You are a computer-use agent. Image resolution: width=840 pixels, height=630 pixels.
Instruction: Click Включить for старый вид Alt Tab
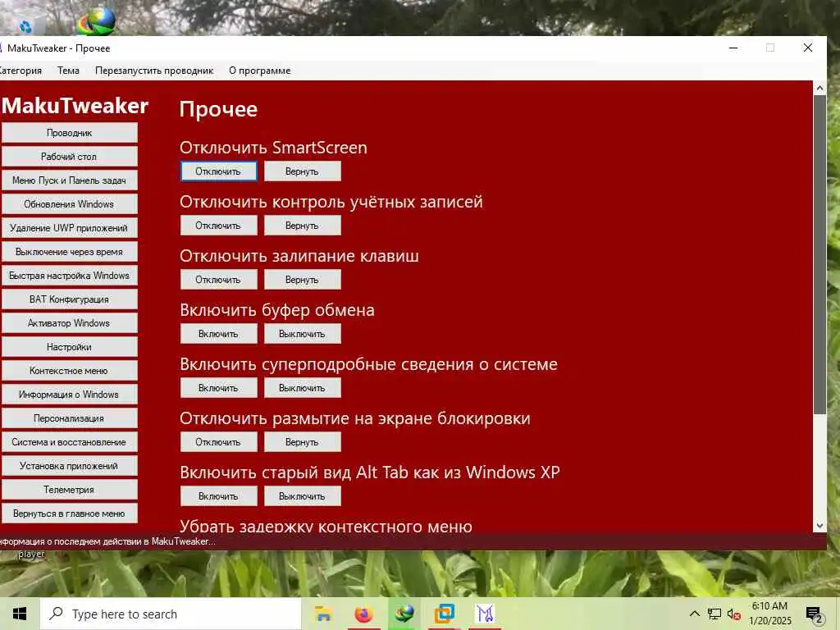click(x=218, y=496)
